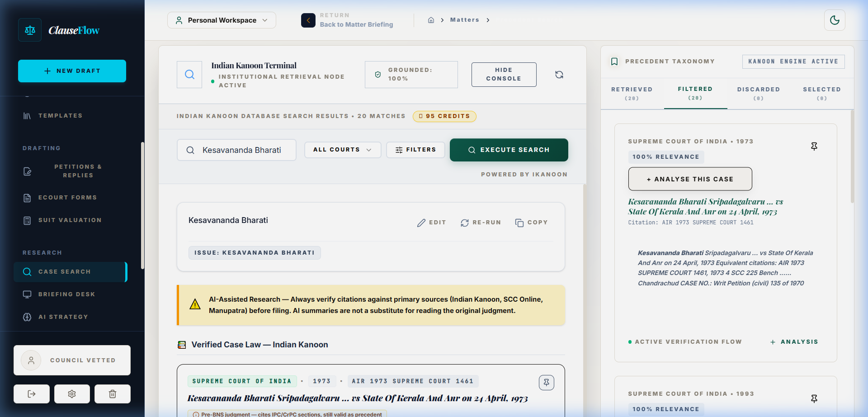Click the Indian Kanoon Terminal search icon
Image resolution: width=868 pixels, height=417 pixels.
(x=189, y=75)
